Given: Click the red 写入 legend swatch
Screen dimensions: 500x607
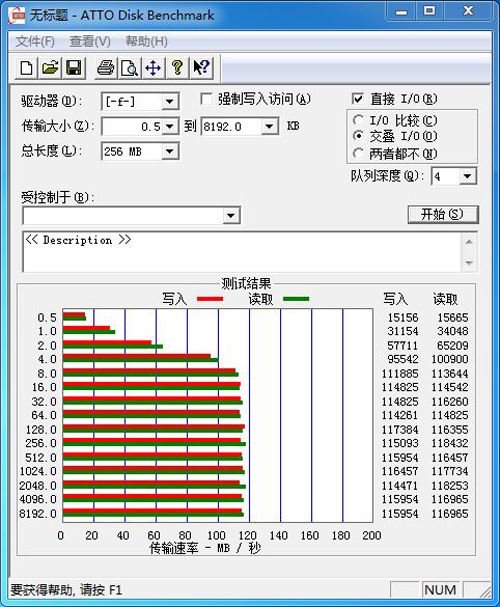Looking at the screenshot, I should 210,299.
